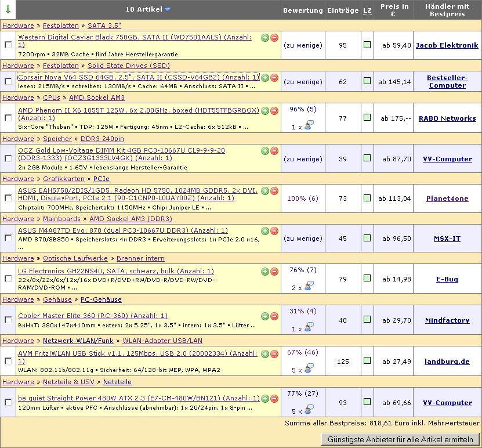The height and width of the screenshot is (448, 482).
Task: Check the LG Electronics GH22NS40 row box
Action: [x=8, y=279]
